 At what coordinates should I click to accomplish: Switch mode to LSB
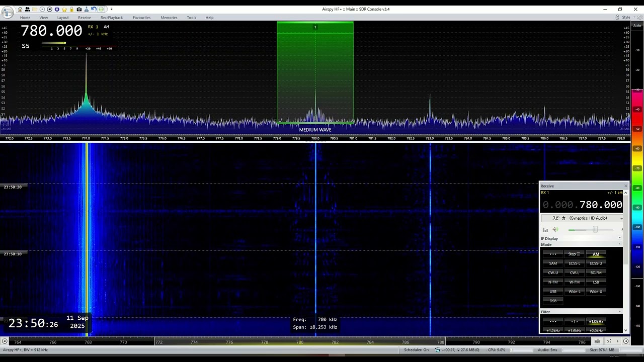(596, 282)
